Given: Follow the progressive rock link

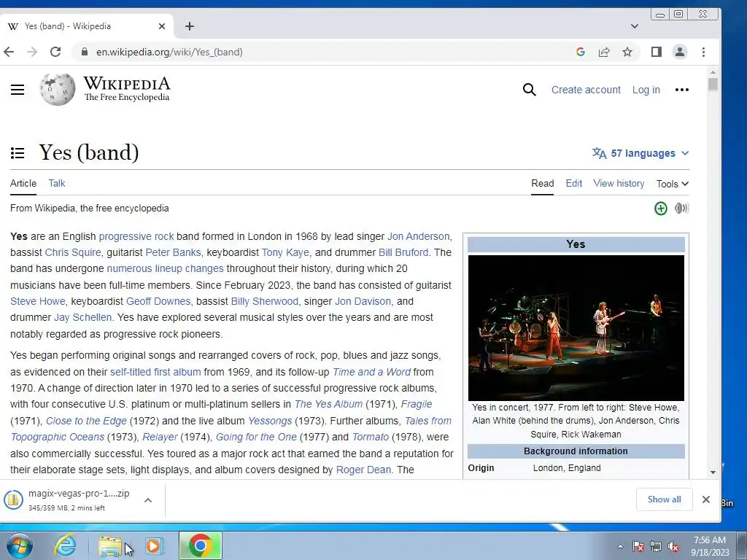Looking at the screenshot, I should point(136,236).
